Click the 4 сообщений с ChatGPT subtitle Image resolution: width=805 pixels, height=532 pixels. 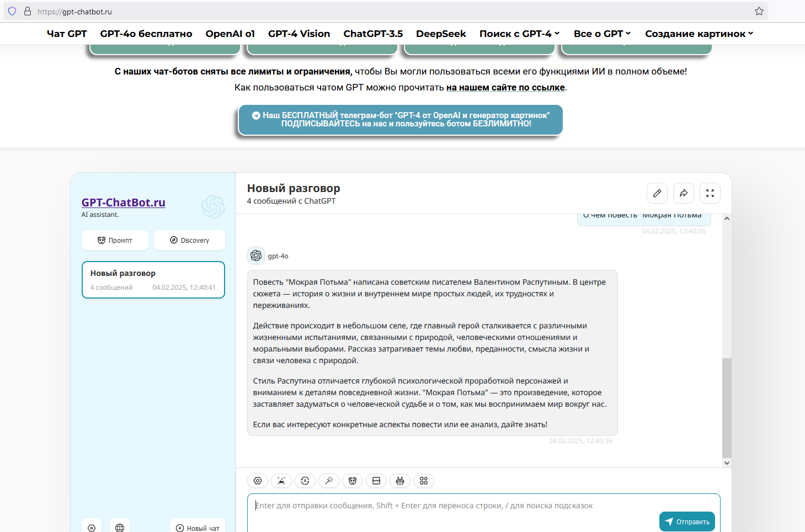tap(291, 201)
